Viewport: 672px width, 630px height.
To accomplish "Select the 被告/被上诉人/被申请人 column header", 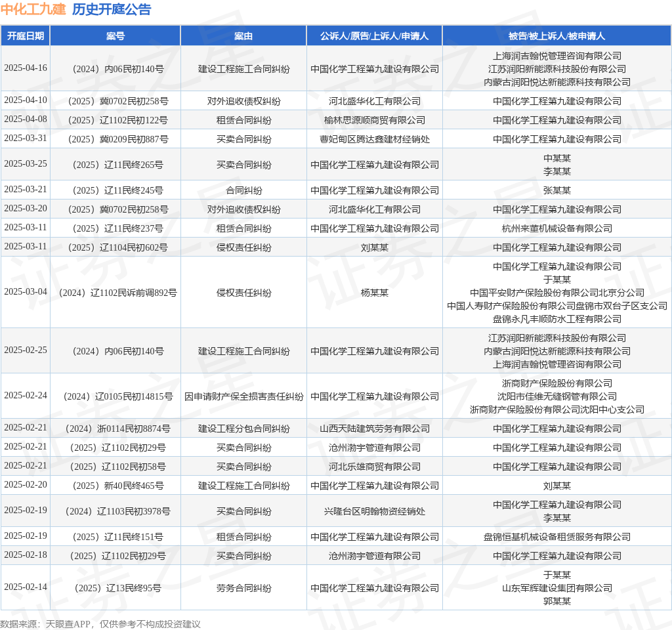I will [556, 36].
